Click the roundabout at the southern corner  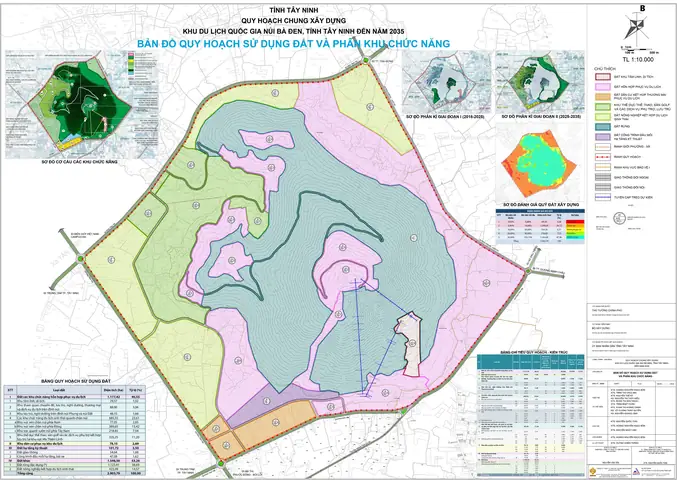point(221,463)
